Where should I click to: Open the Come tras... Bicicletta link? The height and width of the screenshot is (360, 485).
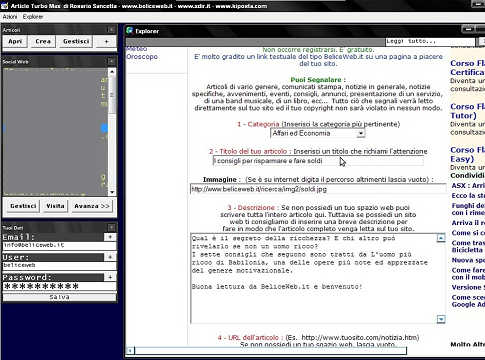tap(468, 246)
